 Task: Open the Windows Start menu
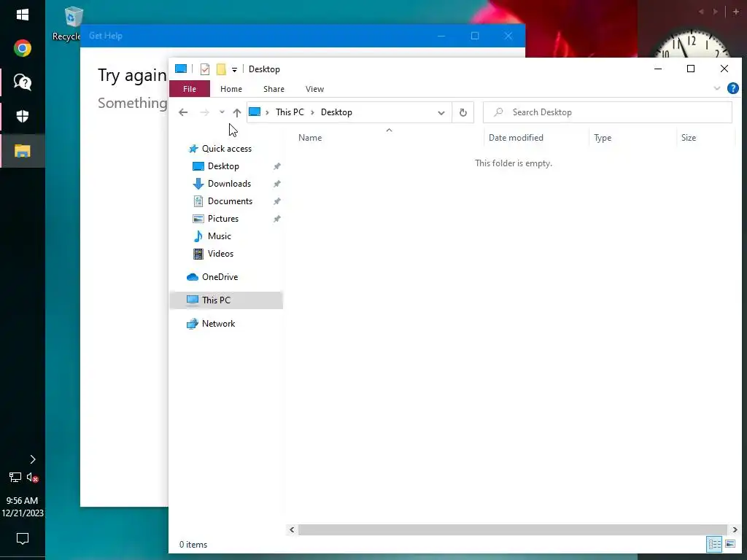(x=23, y=15)
